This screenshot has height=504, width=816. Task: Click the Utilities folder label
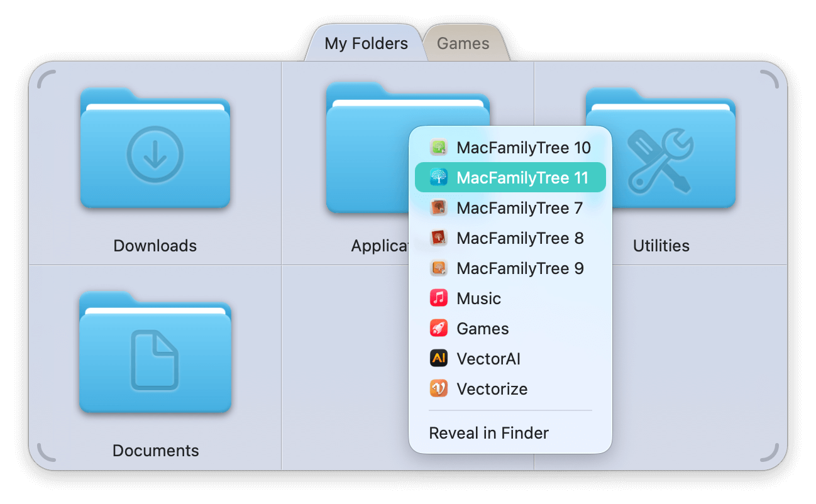tap(661, 246)
